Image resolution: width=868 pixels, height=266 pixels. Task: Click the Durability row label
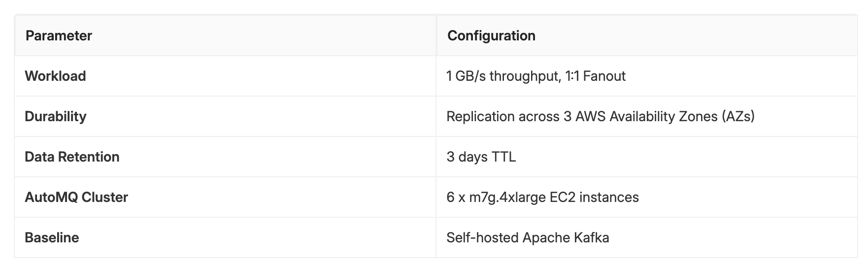tap(55, 117)
